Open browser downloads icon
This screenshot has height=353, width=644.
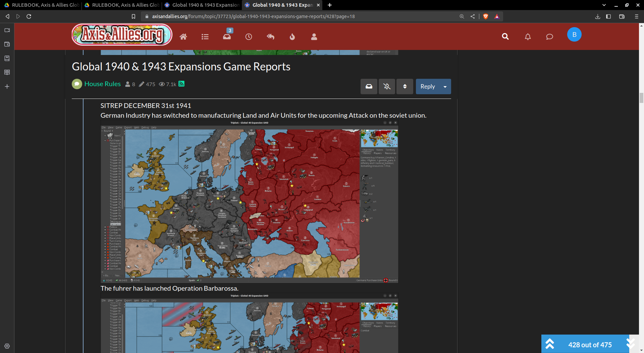(x=597, y=16)
